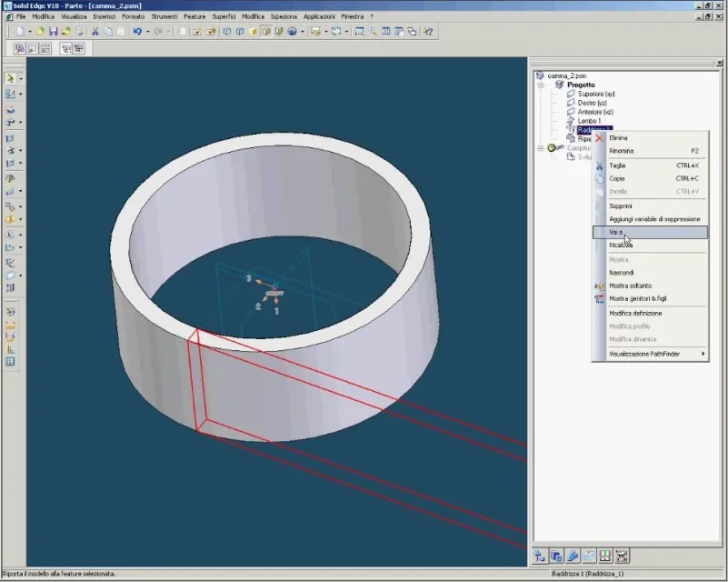
Task: Click the Sketch tool icon in left toolbar
Action: coord(10,94)
